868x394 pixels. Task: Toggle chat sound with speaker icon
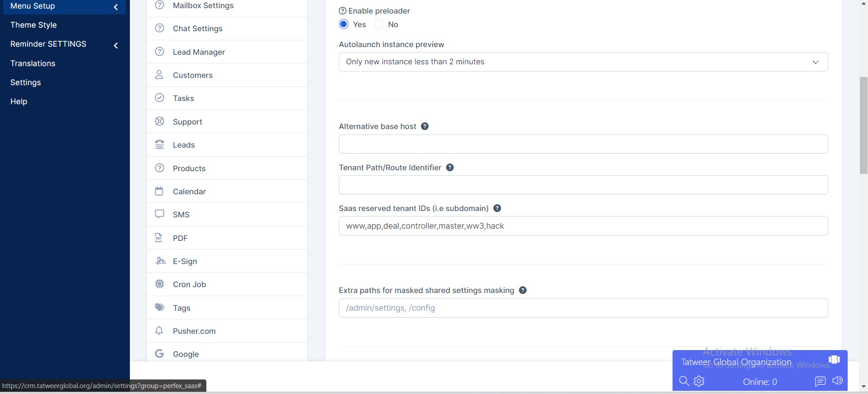pos(837,381)
